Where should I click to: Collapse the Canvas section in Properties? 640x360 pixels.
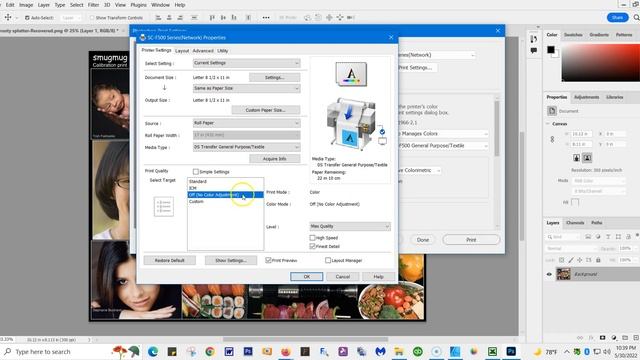(548, 124)
